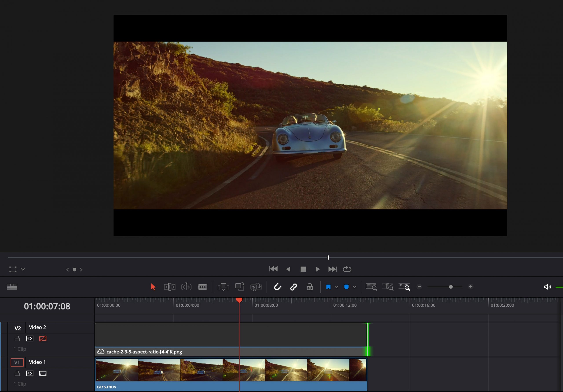Select the cars.mov clip thumbnail strip
Viewport: 563px width, 392px height.
coord(231,370)
